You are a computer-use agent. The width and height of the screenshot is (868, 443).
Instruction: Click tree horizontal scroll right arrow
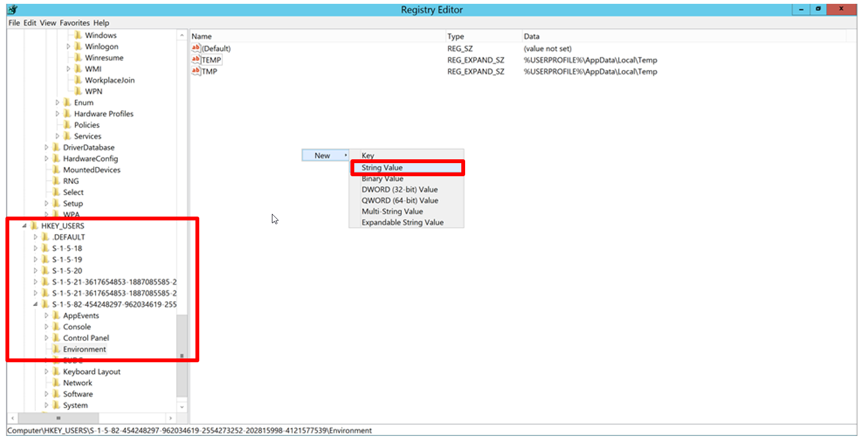click(171, 418)
